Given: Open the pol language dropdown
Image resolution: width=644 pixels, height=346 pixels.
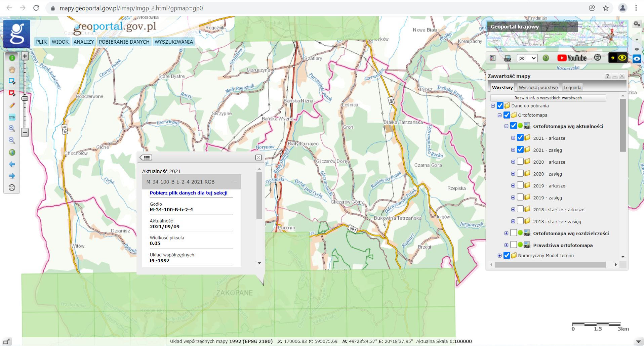Looking at the screenshot, I should (527, 58).
